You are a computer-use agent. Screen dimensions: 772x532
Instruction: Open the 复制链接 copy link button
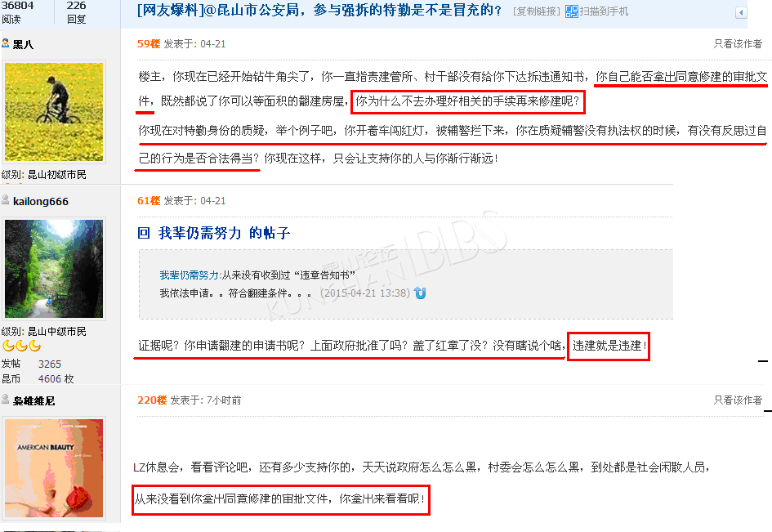point(537,11)
